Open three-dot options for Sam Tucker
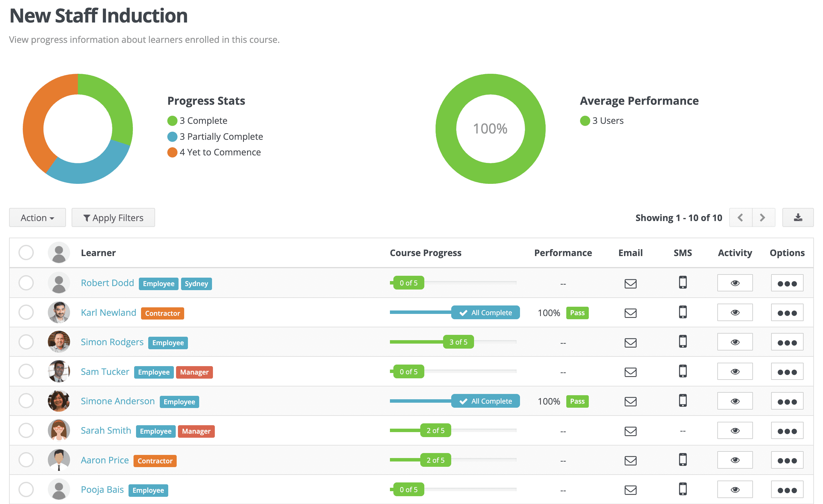Image resolution: width=823 pixels, height=504 pixels. (x=787, y=371)
